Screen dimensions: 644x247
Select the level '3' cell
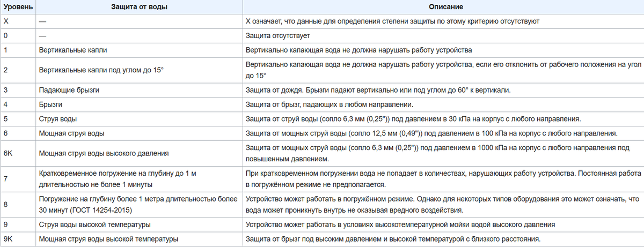[18, 90]
